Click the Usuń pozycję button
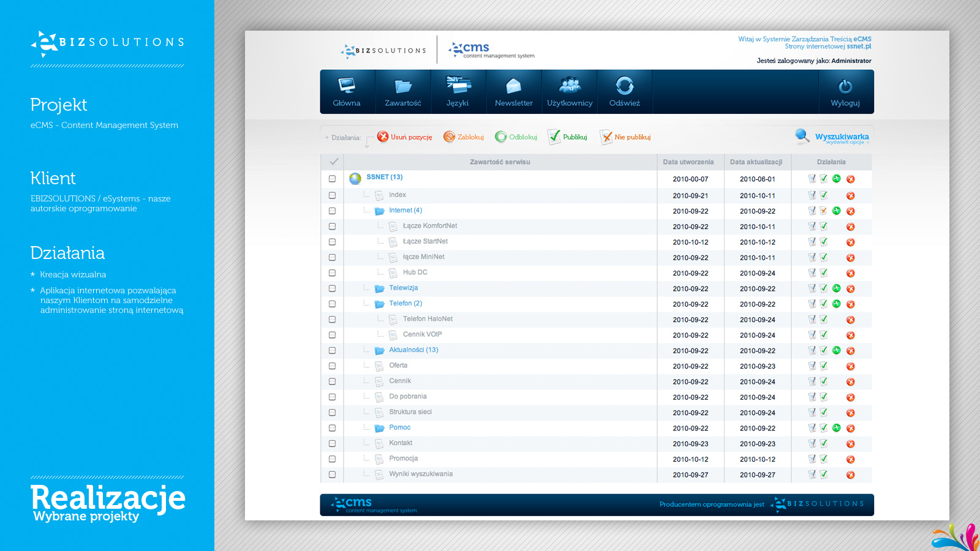The height and width of the screenshot is (551, 980). point(404,137)
